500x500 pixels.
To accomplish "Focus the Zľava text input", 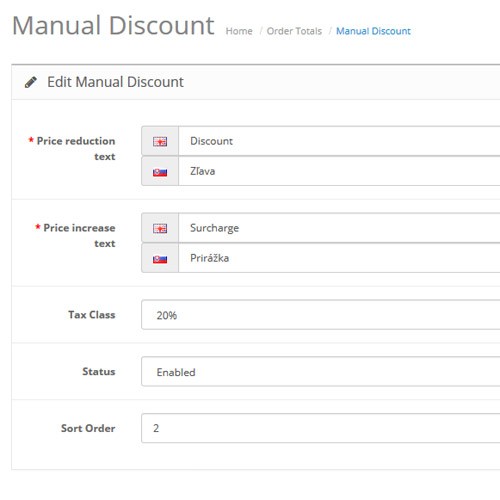I will (339, 171).
